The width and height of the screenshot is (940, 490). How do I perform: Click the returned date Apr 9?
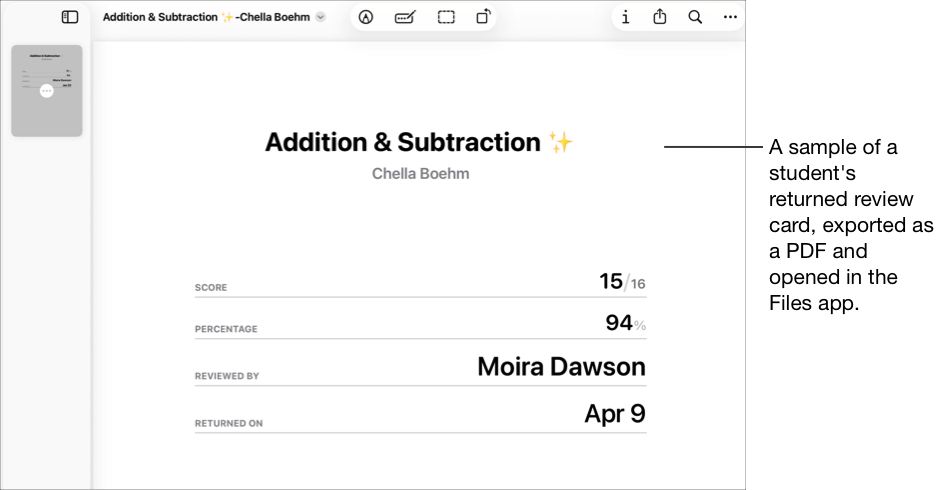click(614, 414)
